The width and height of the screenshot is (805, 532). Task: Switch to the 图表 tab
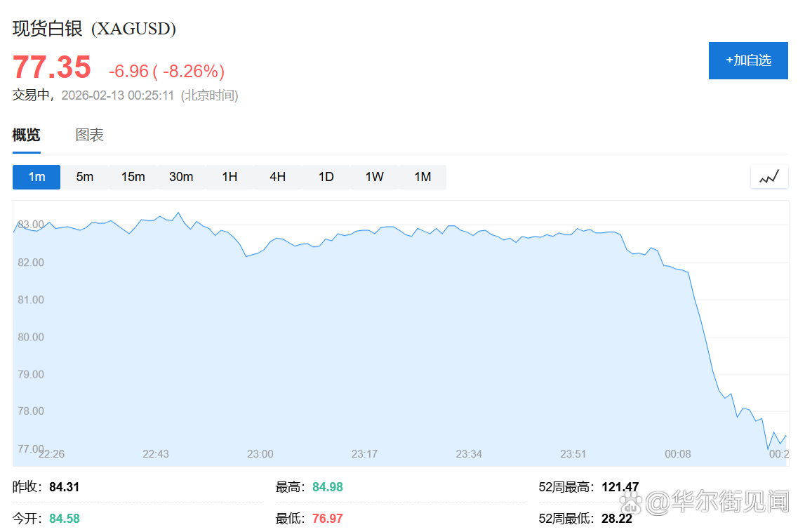coord(91,135)
